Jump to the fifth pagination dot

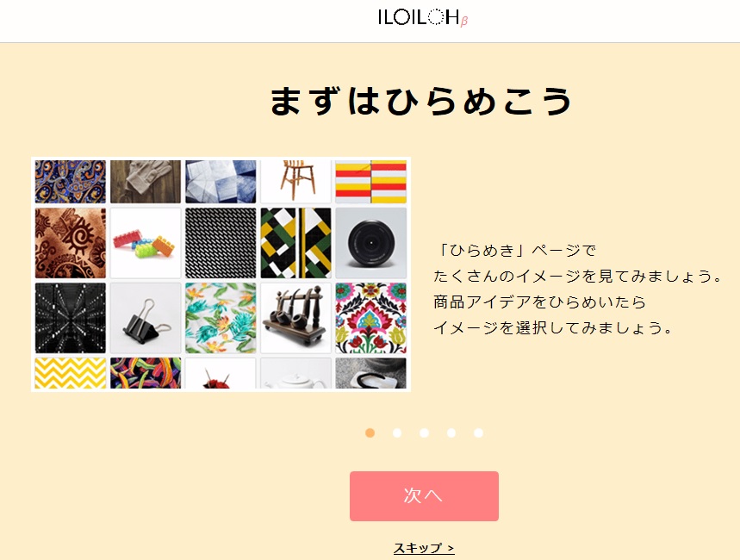click(479, 433)
